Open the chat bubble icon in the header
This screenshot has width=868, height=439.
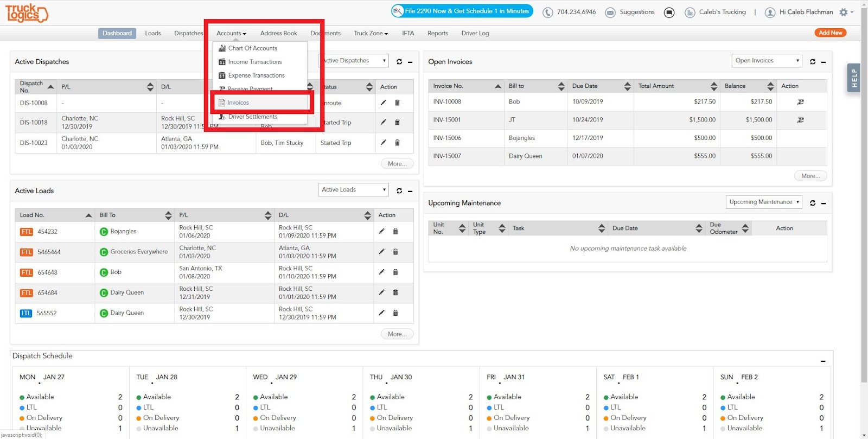pyautogui.click(x=669, y=12)
